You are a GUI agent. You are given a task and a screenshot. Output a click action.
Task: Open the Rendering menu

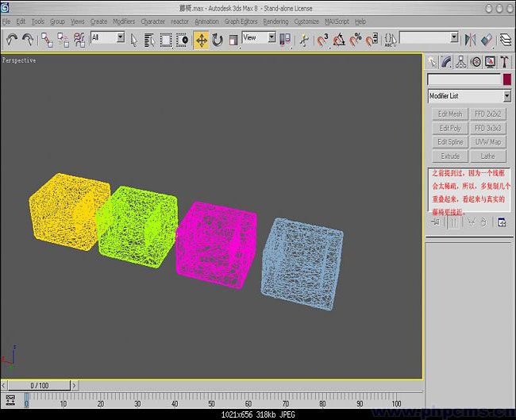pos(275,21)
